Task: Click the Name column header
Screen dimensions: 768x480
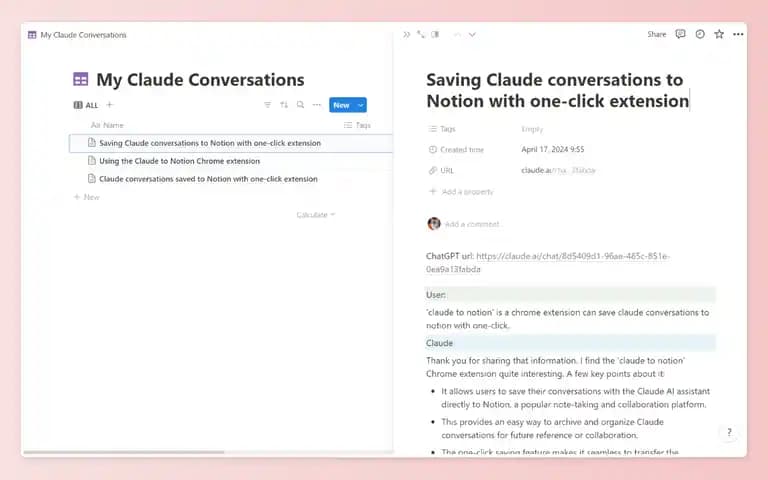Action: tap(107, 125)
